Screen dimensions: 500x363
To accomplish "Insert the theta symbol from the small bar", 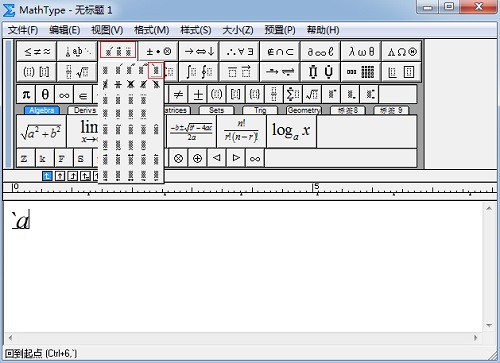I will (x=45, y=94).
